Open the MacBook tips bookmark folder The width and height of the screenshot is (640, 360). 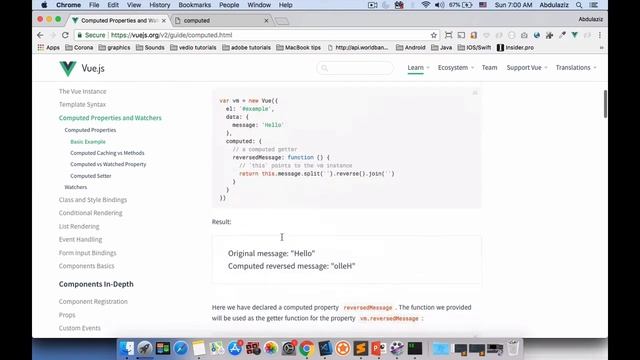298,48
